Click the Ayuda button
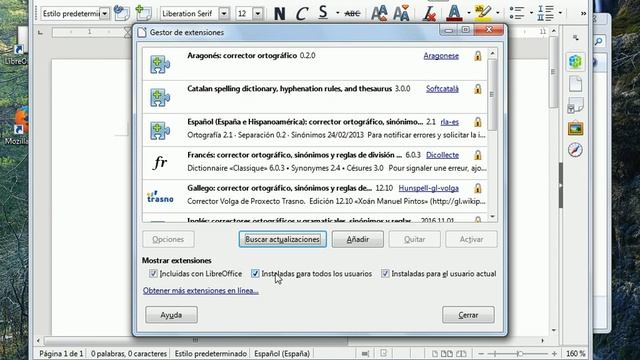640x360 pixels. 171,315
